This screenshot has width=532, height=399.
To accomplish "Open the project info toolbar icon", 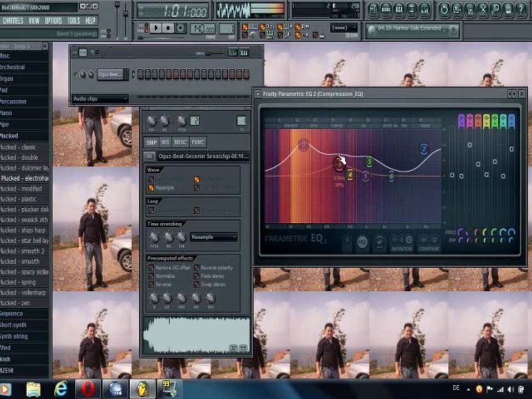I will tap(508, 9).
